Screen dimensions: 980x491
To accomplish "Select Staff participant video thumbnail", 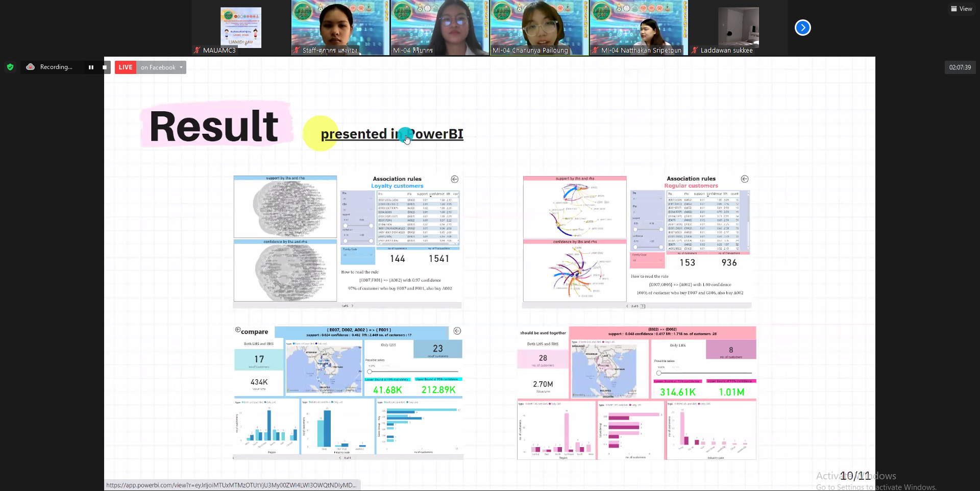I will [340, 28].
